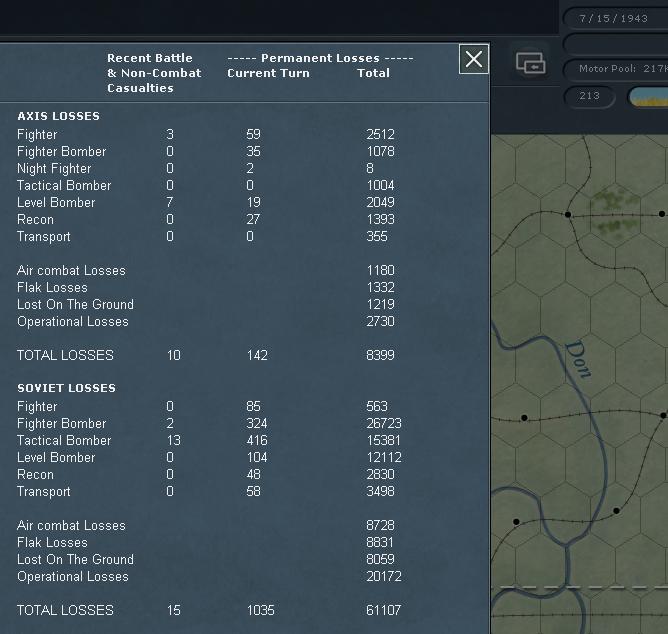This screenshot has height=634, width=668.
Task: Click Soviet Operational Losses 20172
Action: 383,576
